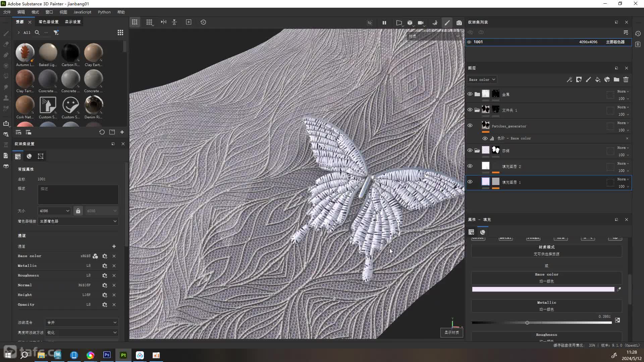Viewport: 644px width, 362px height.
Task: Open Photoshop from the Windows taskbar
Action: pos(107,355)
